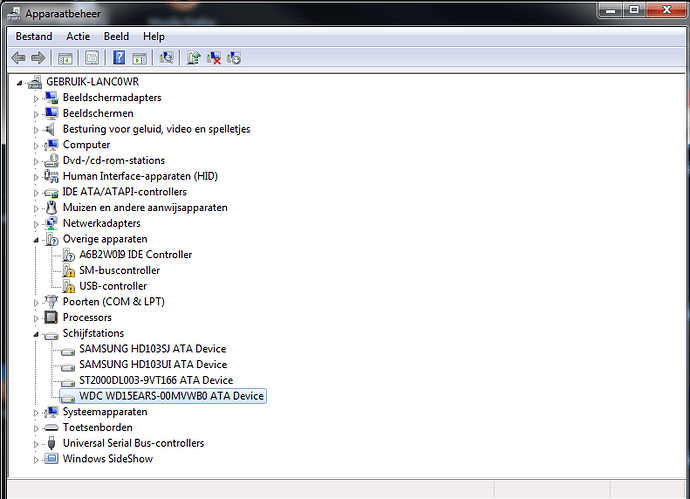The image size is (690, 499).
Task: Click the warning icon beside USB-controller
Action: click(69, 286)
